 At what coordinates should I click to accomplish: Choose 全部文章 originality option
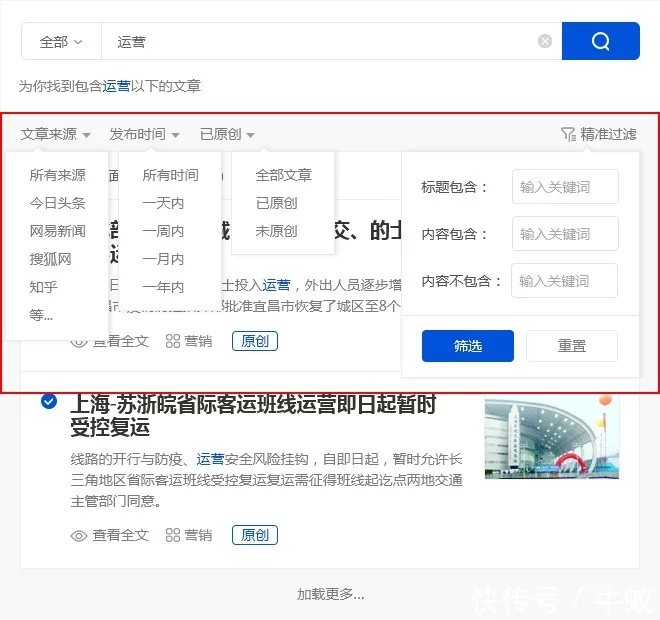[x=284, y=175]
